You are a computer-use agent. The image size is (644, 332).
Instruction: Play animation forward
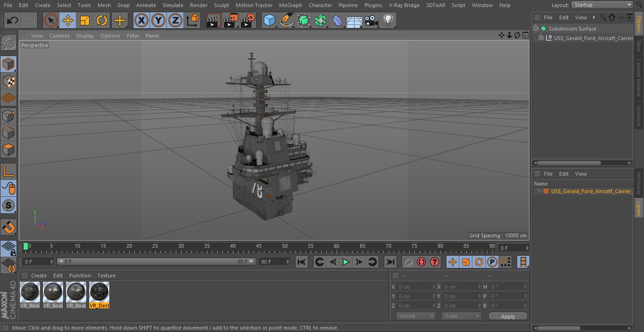coord(346,262)
